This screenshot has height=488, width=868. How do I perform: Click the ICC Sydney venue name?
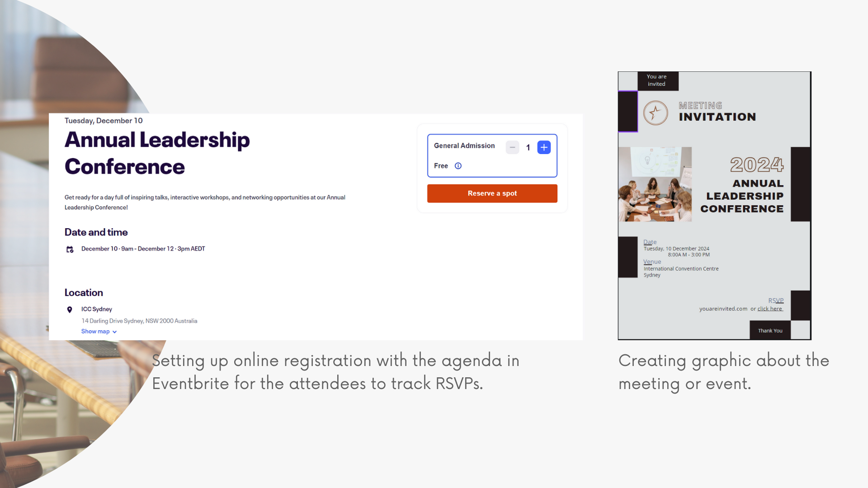[x=97, y=309]
